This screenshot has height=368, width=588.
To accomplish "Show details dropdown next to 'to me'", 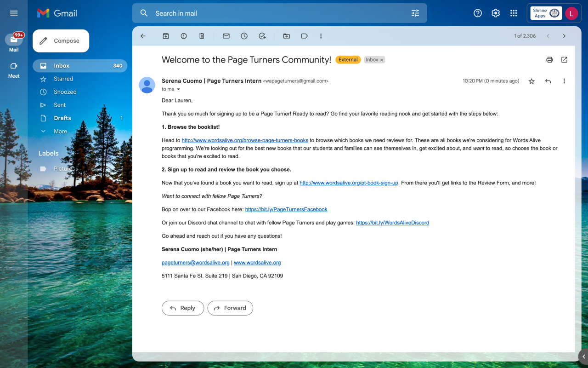I will [x=179, y=89].
